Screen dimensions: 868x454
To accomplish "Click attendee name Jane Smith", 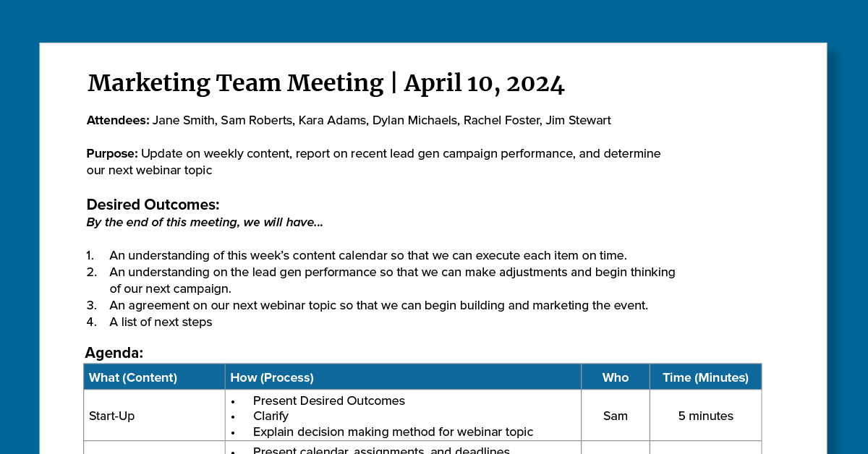I will click(x=183, y=121).
